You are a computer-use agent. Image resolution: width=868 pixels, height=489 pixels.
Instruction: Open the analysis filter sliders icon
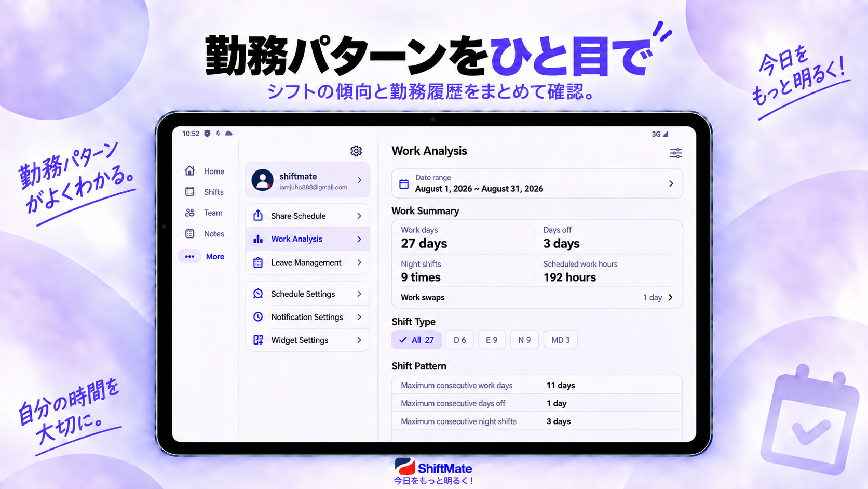pyautogui.click(x=675, y=153)
